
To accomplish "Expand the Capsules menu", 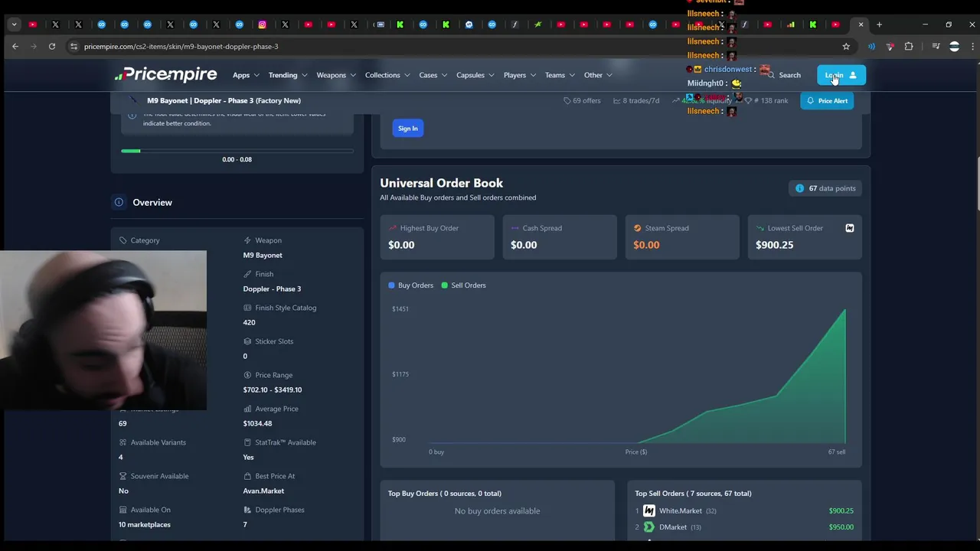I will tap(475, 75).
